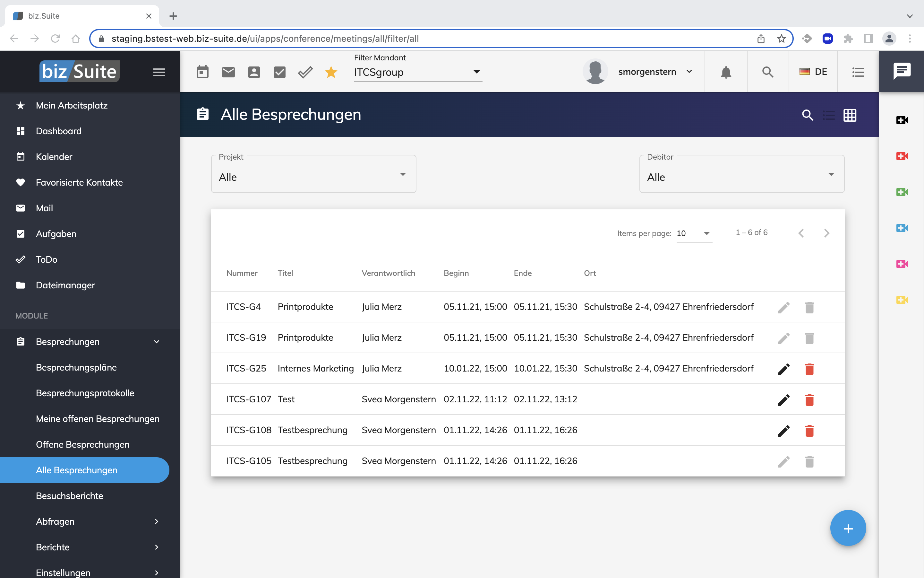Select ITCS-G4 number cell
The height and width of the screenshot is (578, 924).
(x=243, y=307)
